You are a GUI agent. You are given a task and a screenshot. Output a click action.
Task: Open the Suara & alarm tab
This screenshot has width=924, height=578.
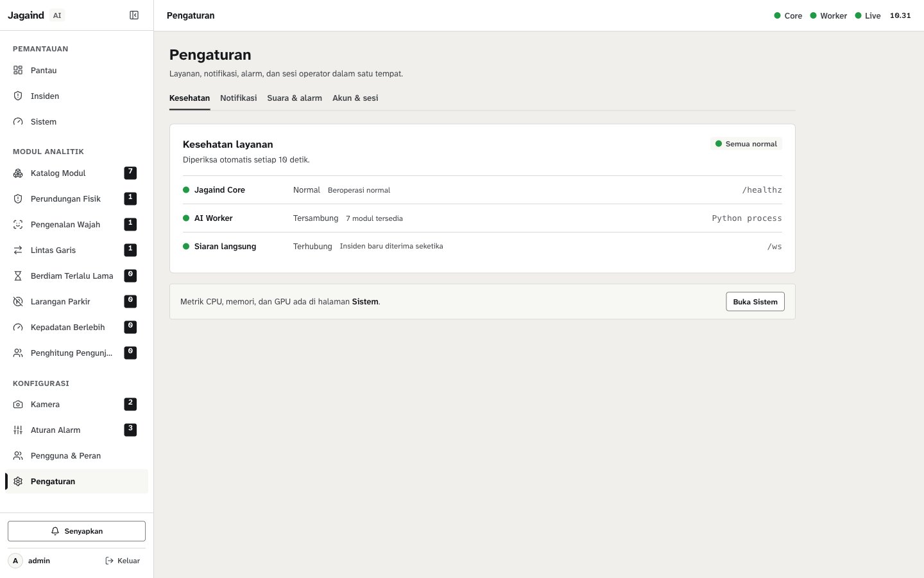(295, 98)
